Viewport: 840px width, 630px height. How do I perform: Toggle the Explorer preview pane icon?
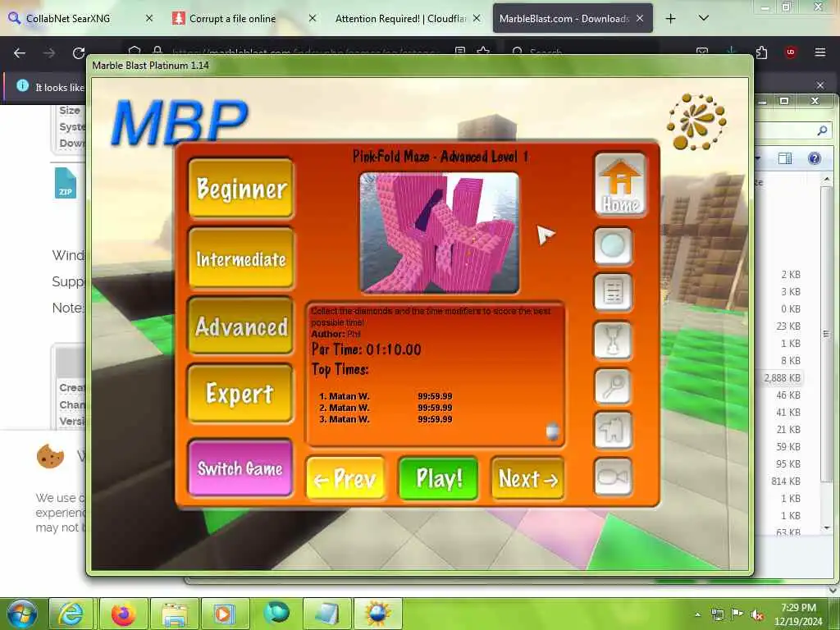point(785,158)
